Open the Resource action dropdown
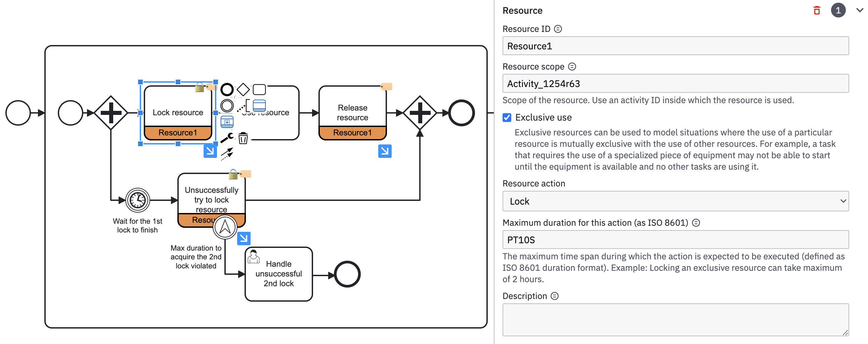Viewport: 868px width, 344px height. click(x=675, y=201)
